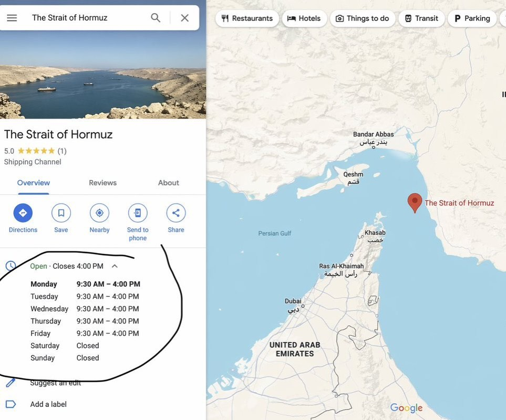The height and width of the screenshot is (420, 506).
Task: Click the Add a label tag icon
Action: coord(11,404)
